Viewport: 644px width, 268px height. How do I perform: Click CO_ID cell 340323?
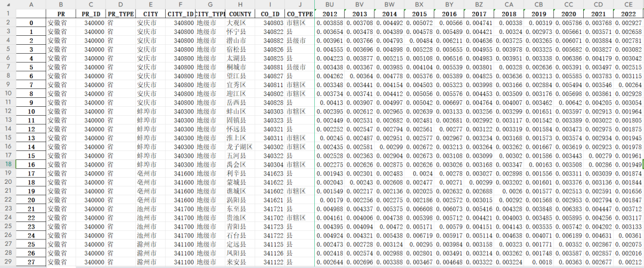pos(270,120)
